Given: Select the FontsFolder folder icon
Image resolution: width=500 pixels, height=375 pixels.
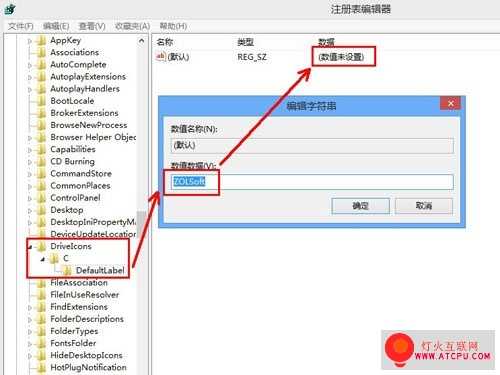Looking at the screenshot, I should point(41,343).
